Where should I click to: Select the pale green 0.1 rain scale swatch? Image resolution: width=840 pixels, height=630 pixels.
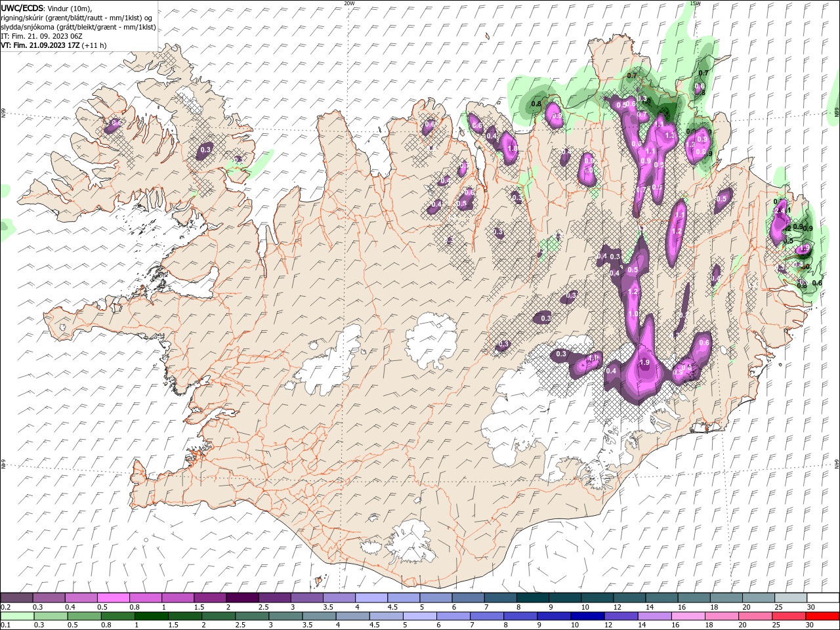[17, 616]
